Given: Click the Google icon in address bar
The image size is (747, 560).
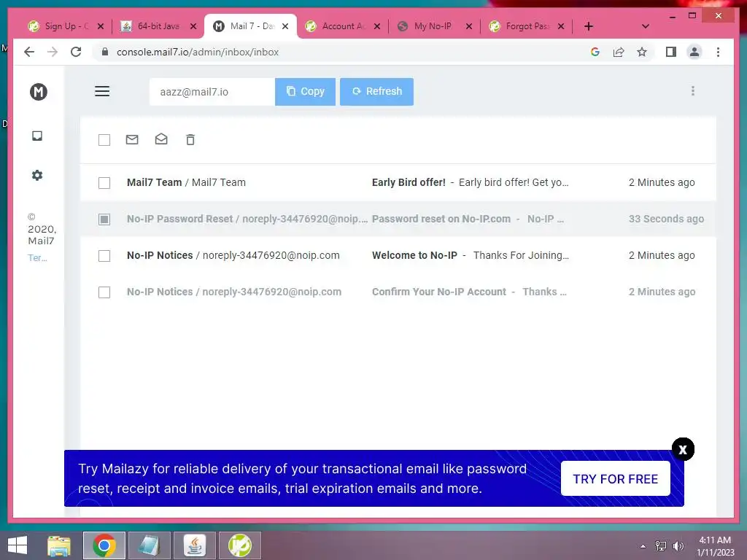Looking at the screenshot, I should [595, 52].
